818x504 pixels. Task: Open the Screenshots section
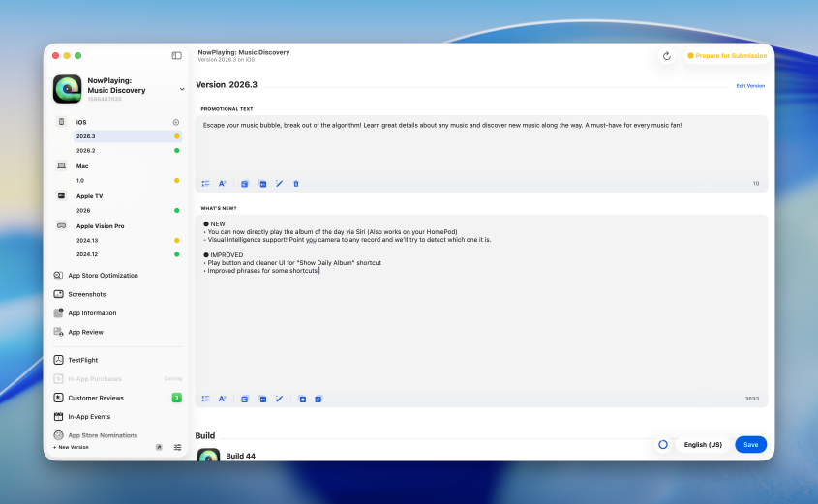(86, 294)
